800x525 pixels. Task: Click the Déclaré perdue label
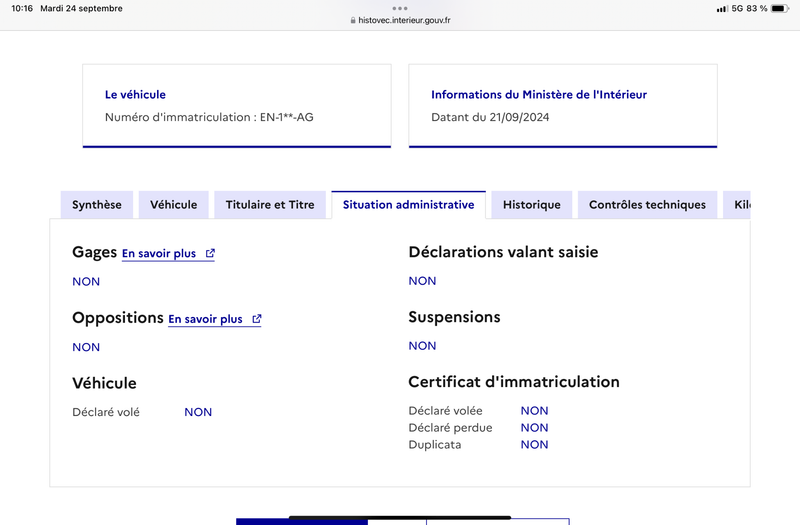(x=451, y=428)
